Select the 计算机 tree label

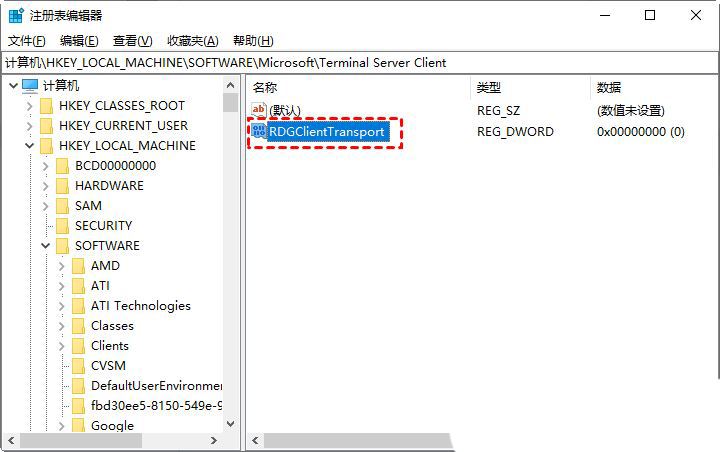pos(61,85)
